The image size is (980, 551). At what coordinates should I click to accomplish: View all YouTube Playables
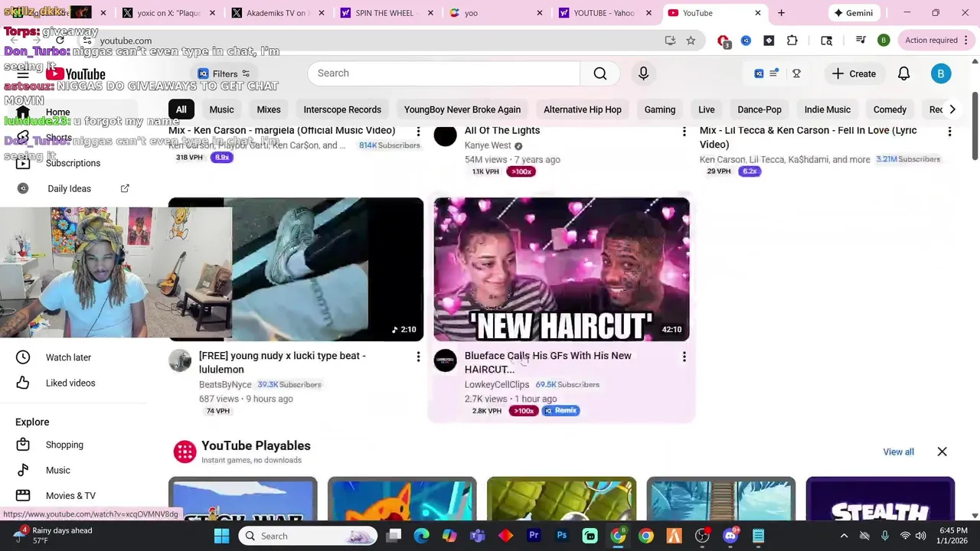click(x=898, y=452)
